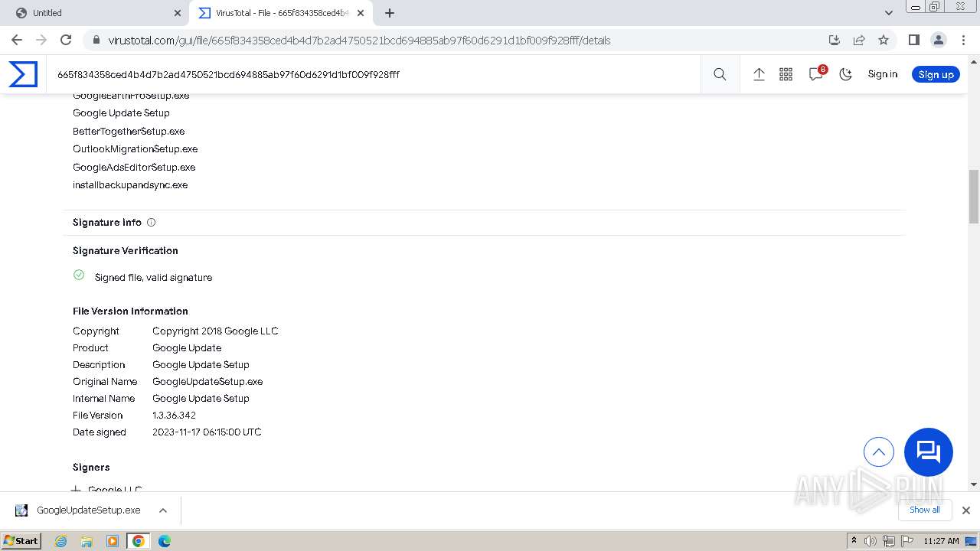Click the share page icon

pyautogui.click(x=859, y=40)
